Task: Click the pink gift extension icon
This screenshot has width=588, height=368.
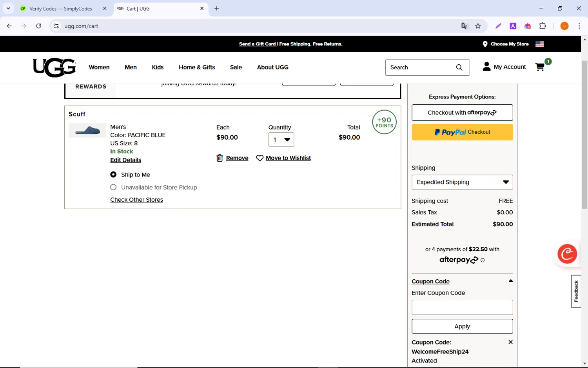Action: click(528, 26)
